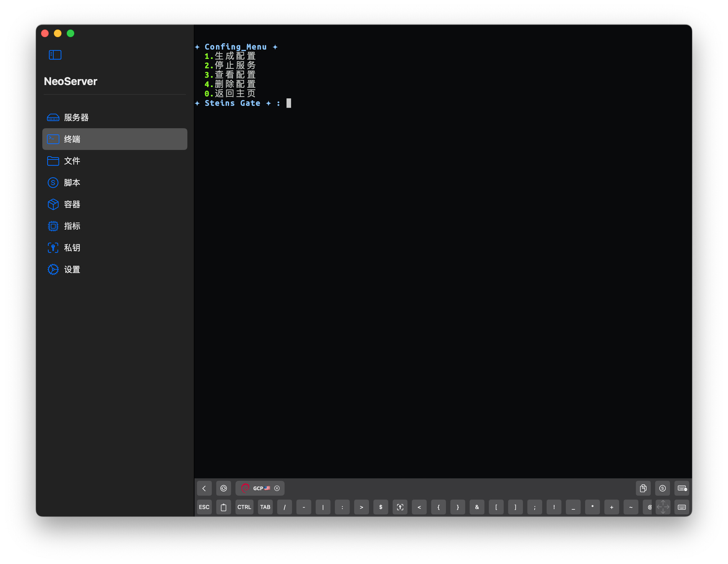
Task: Open the 指标 metrics section
Action: pos(72,226)
